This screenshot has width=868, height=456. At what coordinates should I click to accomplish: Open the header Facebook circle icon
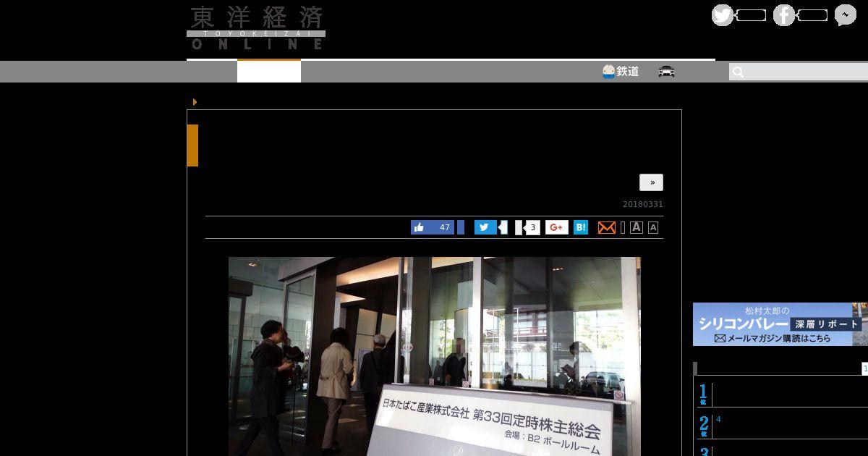tap(784, 15)
